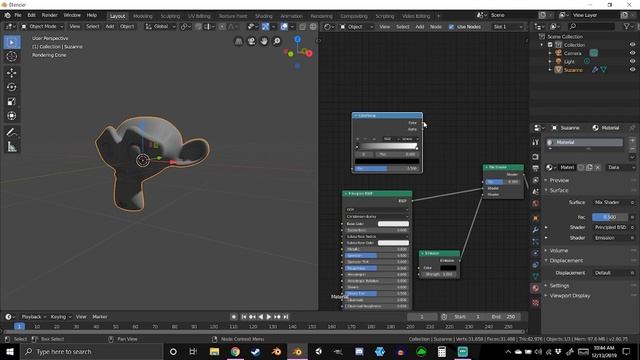640x360 pixels.
Task: Hide the Light with its eye icon
Action: click(x=632, y=61)
